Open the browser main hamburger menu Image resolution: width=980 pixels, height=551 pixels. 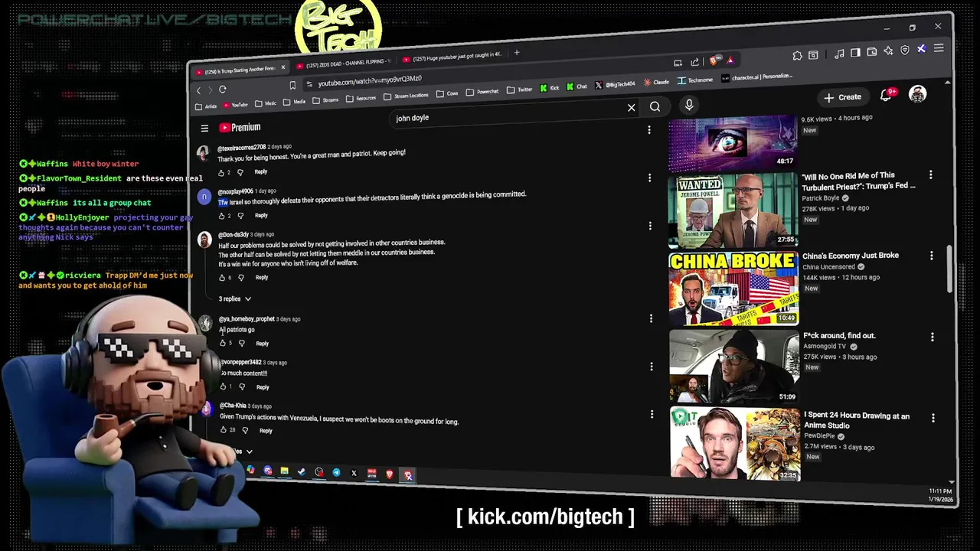pyautogui.click(x=939, y=48)
